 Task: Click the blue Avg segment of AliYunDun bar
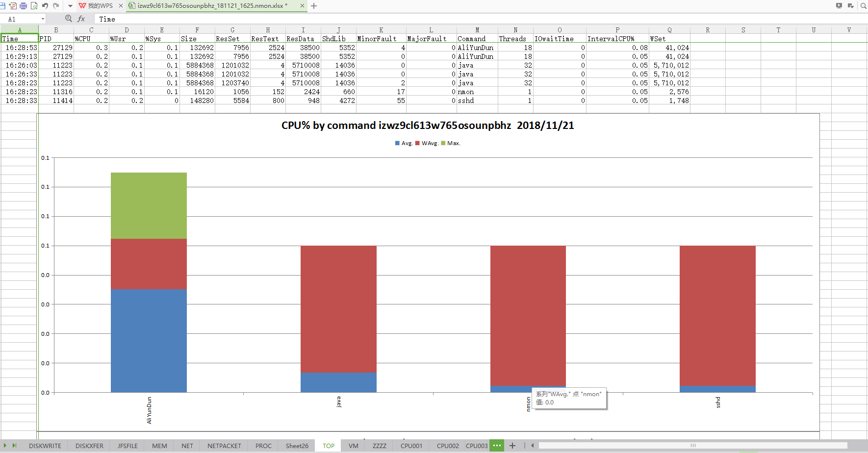149,341
